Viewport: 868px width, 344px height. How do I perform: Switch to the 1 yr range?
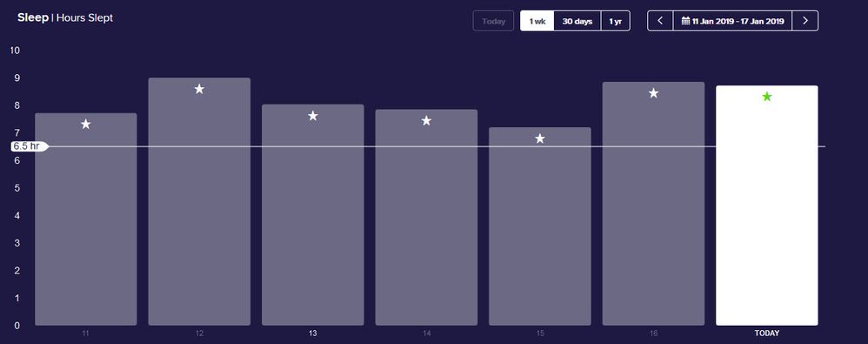click(616, 21)
